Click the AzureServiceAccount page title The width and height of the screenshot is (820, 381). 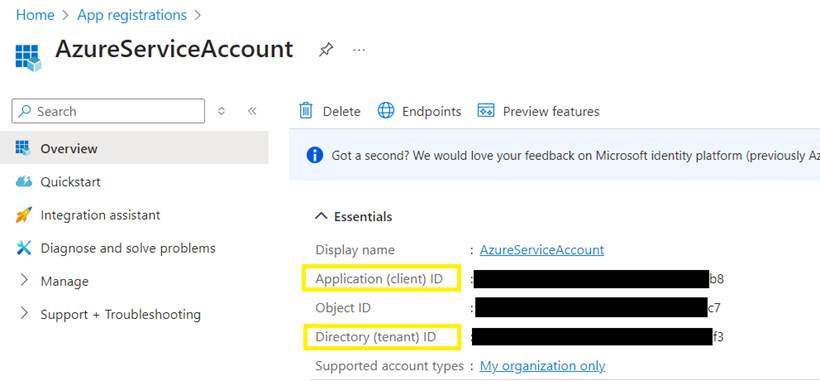(x=174, y=49)
